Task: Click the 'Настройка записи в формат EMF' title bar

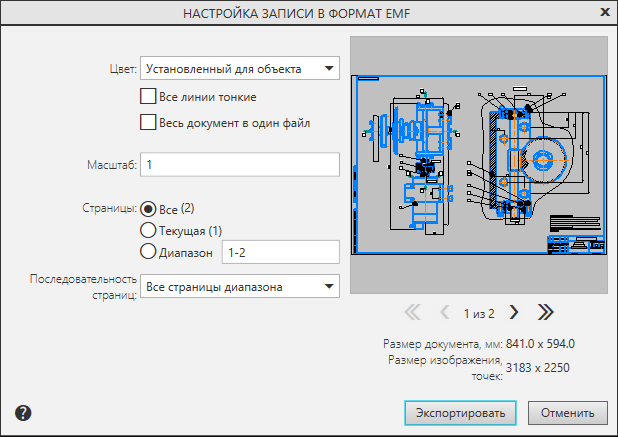Action: coord(300,13)
